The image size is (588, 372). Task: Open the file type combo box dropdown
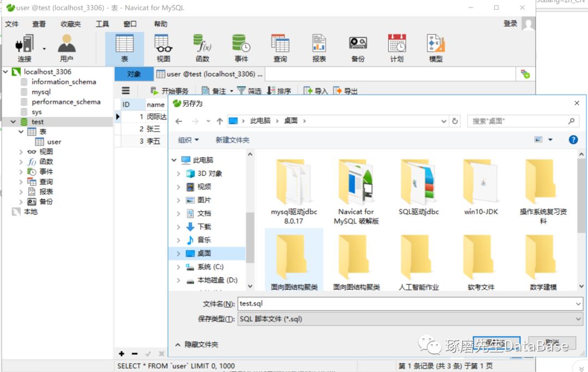(578, 319)
